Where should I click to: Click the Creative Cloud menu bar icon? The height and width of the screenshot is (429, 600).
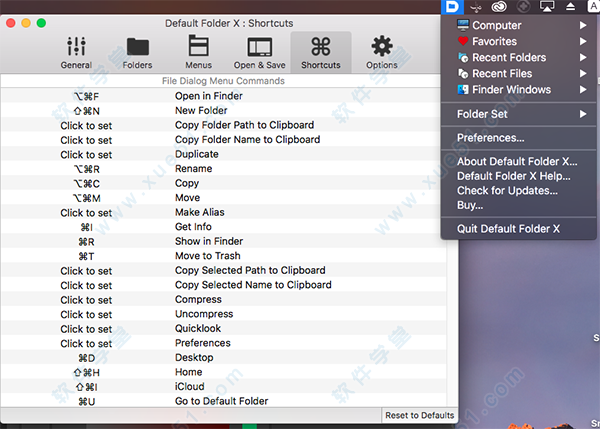point(499,7)
